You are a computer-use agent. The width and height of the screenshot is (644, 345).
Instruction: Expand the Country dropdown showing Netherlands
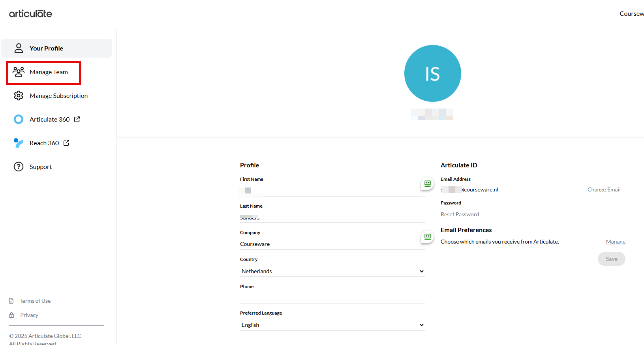pyautogui.click(x=332, y=271)
